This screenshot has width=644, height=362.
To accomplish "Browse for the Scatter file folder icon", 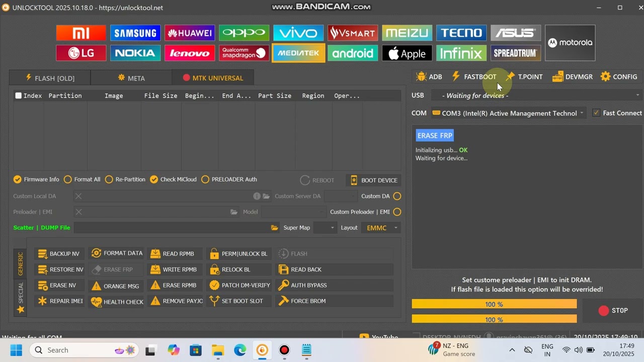I will pyautogui.click(x=275, y=228).
